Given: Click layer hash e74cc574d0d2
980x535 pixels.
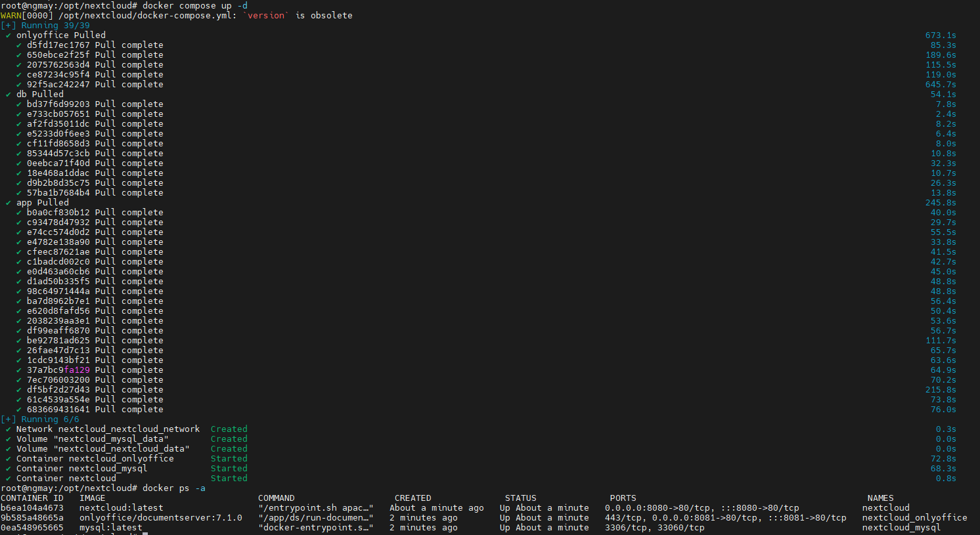Looking at the screenshot, I should [x=58, y=232].
